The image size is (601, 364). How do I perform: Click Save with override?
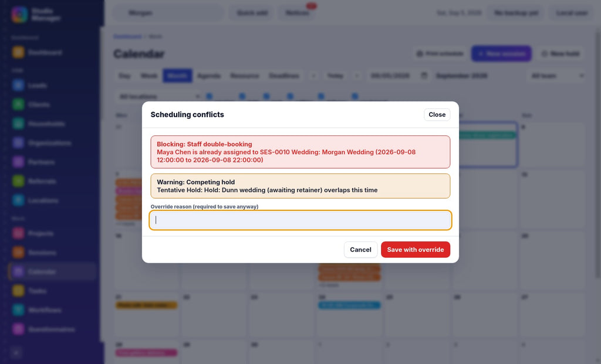tap(416, 250)
